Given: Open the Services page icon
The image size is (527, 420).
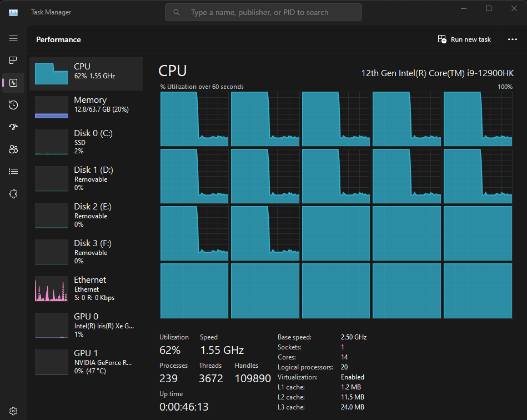Looking at the screenshot, I should coord(13,193).
